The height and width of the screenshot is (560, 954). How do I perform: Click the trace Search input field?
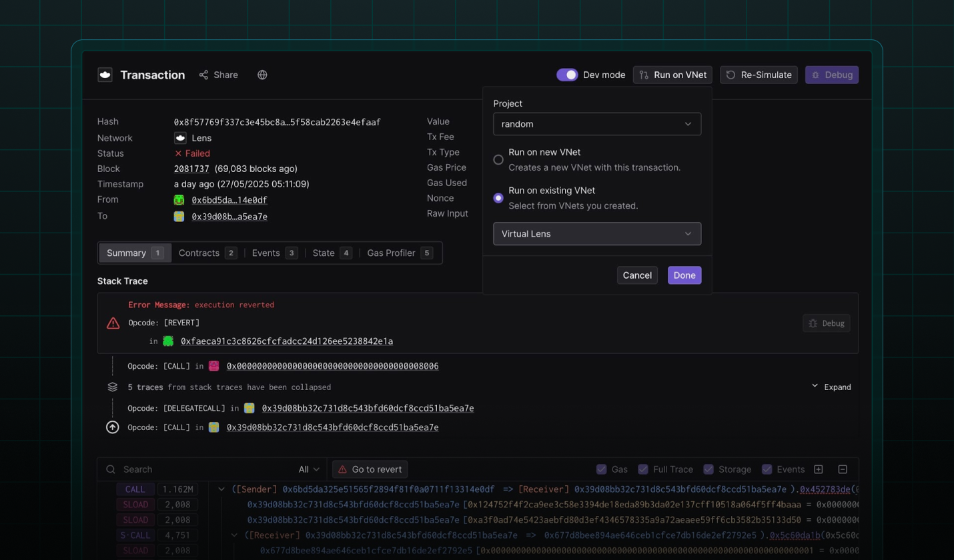[200, 469]
